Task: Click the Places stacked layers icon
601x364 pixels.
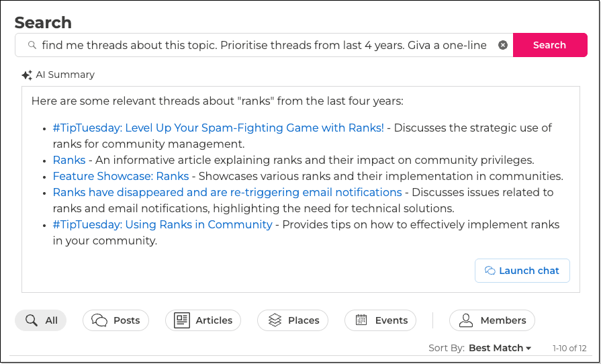Action: tap(274, 320)
